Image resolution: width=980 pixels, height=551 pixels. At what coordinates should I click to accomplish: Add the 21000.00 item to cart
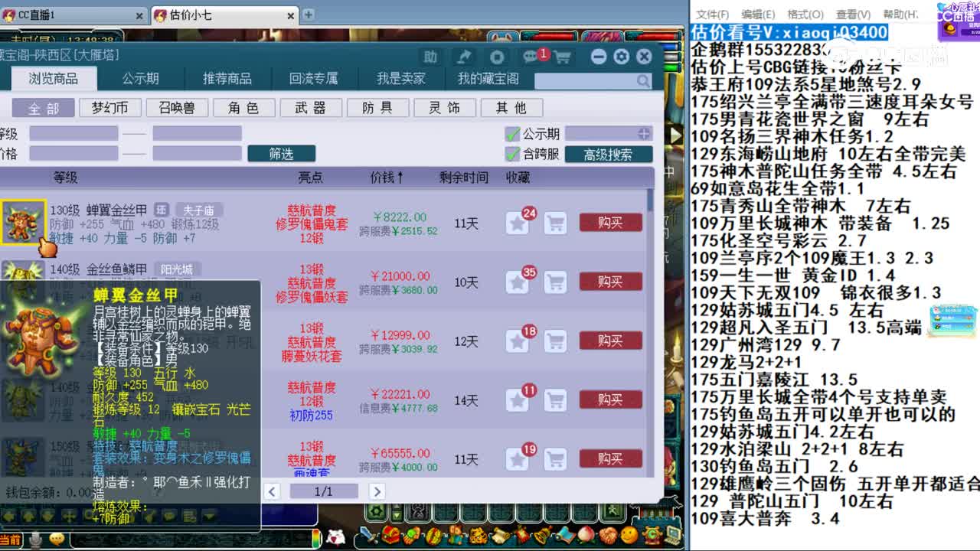coord(556,282)
